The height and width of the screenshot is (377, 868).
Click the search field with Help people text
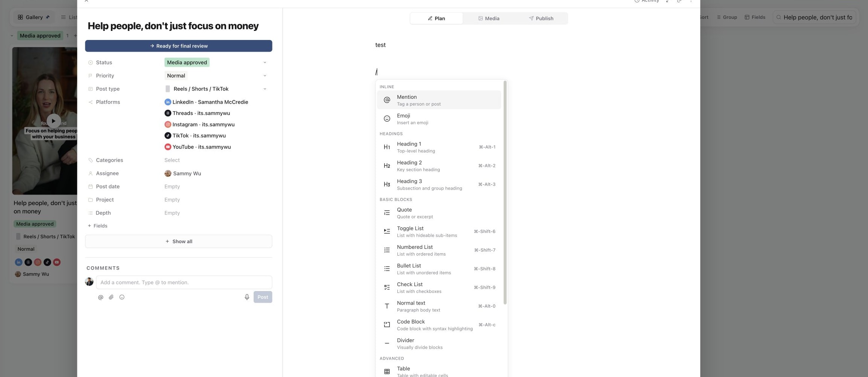click(814, 17)
